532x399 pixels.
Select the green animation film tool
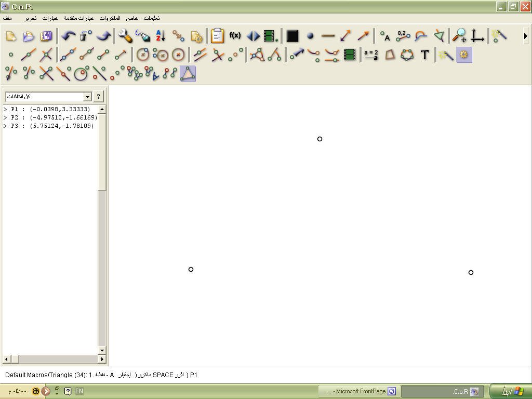(x=350, y=55)
